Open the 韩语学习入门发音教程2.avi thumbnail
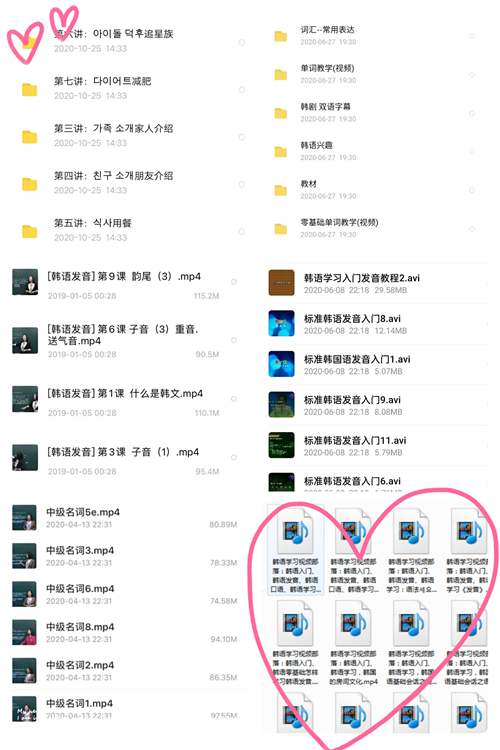Viewport: 500px width, 750px height. (x=281, y=283)
